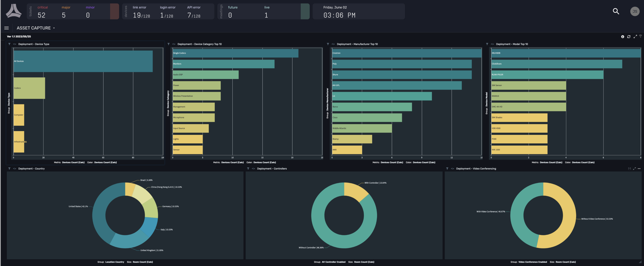Open the ellipsis menu on Video Conferencing panel
Screen dimensions: 644x266
coord(640,168)
